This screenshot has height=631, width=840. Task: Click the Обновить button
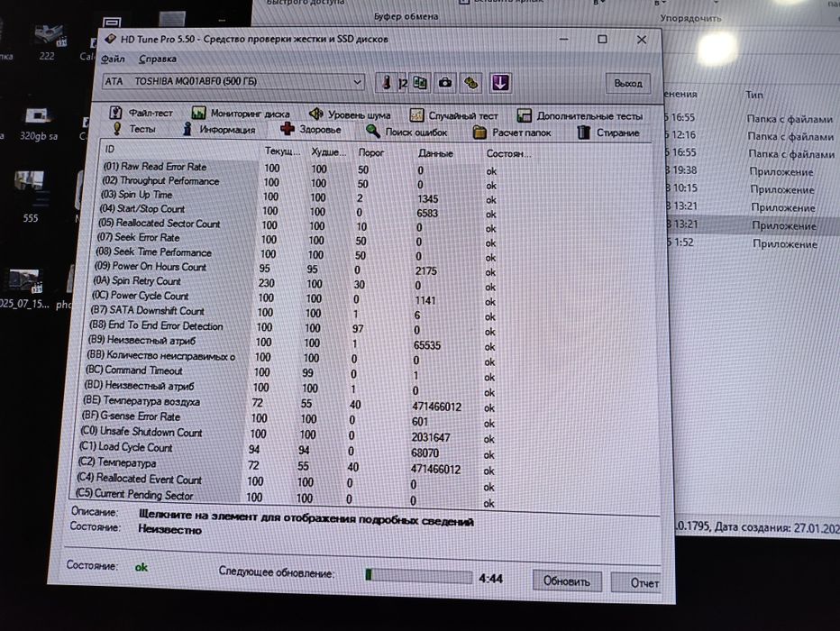pyautogui.click(x=567, y=581)
